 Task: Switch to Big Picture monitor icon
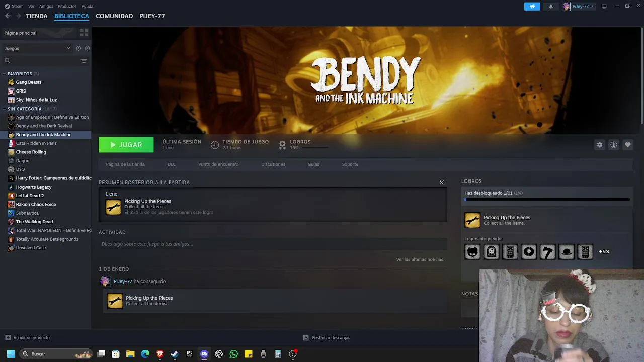[604, 6]
